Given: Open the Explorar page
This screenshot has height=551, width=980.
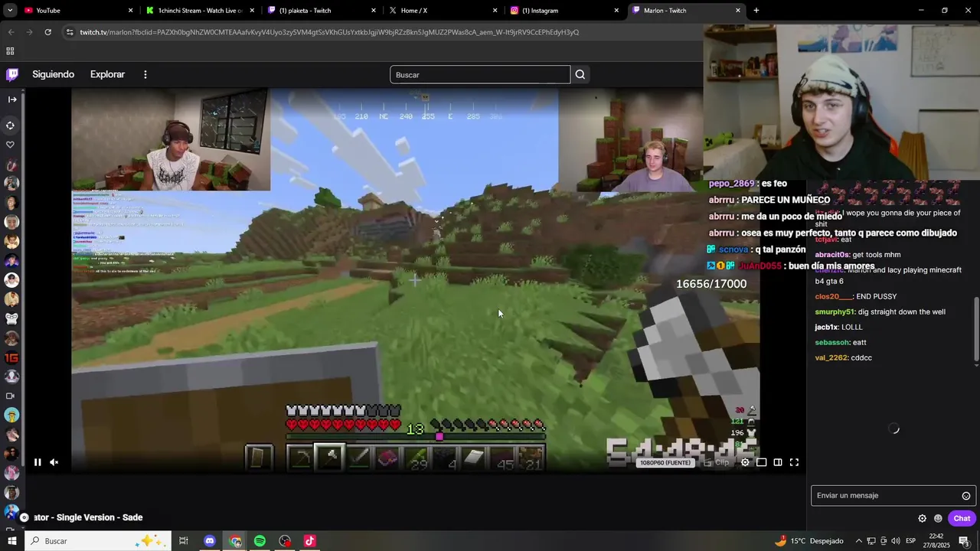Looking at the screenshot, I should pos(107,74).
